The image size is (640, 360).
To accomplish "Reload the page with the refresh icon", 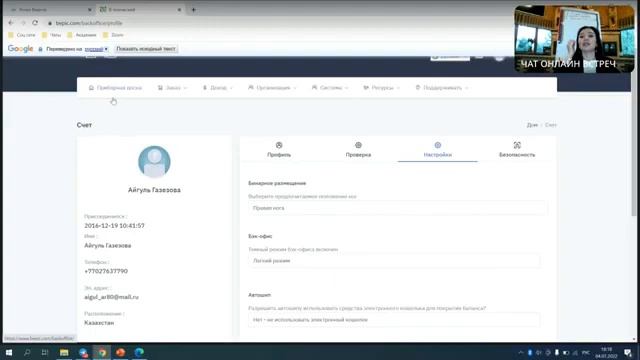I will (35, 23).
